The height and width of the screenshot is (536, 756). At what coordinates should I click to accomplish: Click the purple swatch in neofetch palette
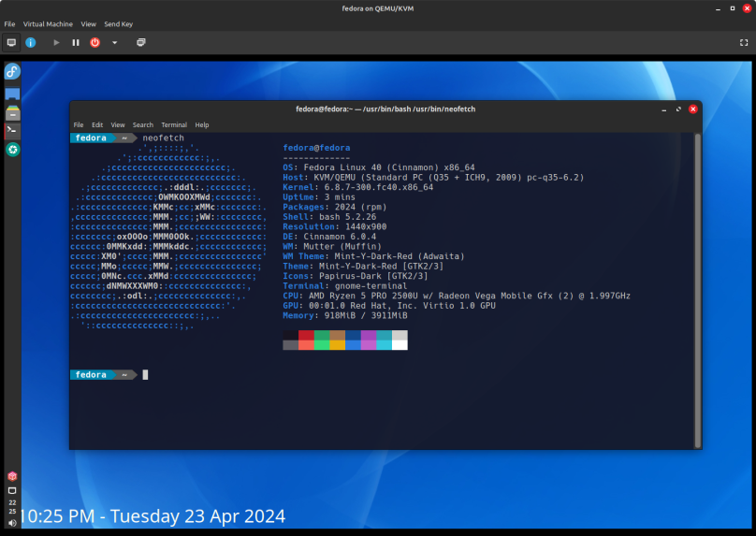coord(369,336)
